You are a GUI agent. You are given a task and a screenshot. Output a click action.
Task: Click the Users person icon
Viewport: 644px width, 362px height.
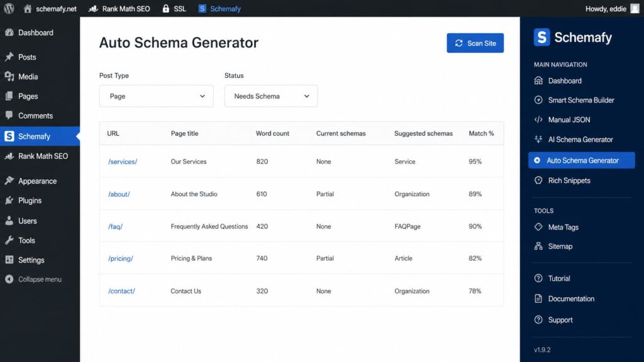point(9,221)
